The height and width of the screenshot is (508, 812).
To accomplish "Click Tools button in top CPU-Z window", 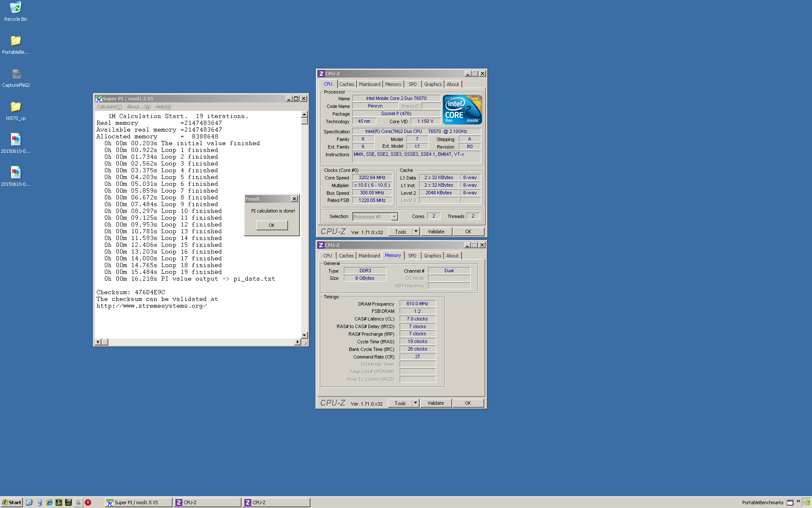I will click(x=401, y=232).
